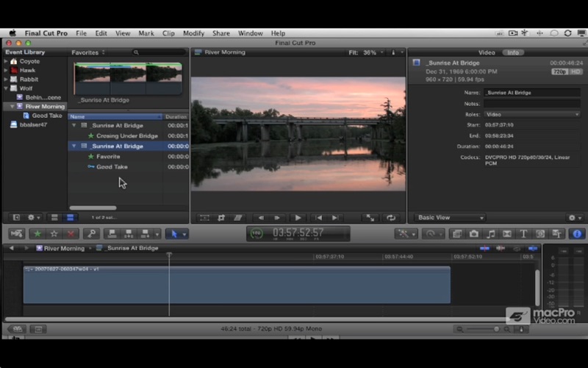The height and width of the screenshot is (368, 588).
Task: Open the Effects browser icon
Action: [456, 233]
